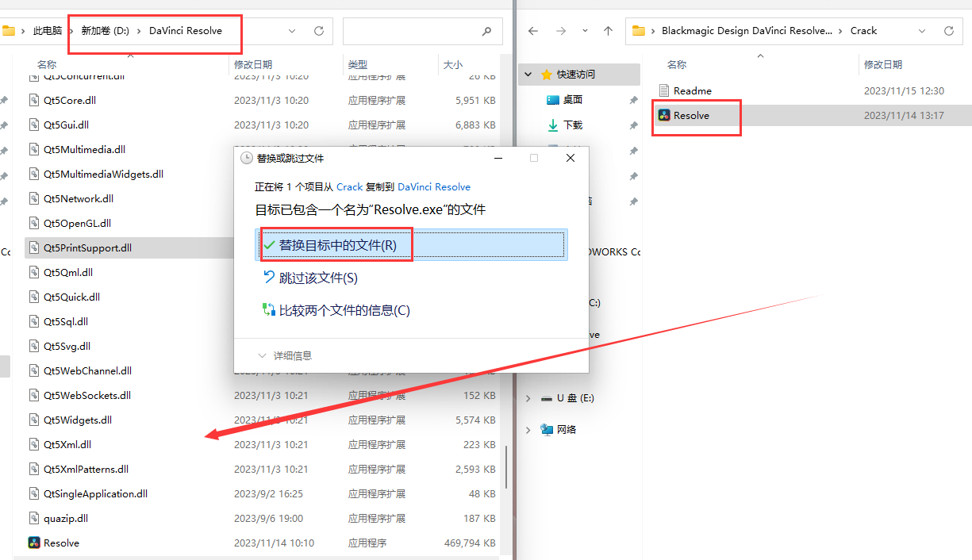Go up one folder with up arrow

tap(608, 31)
